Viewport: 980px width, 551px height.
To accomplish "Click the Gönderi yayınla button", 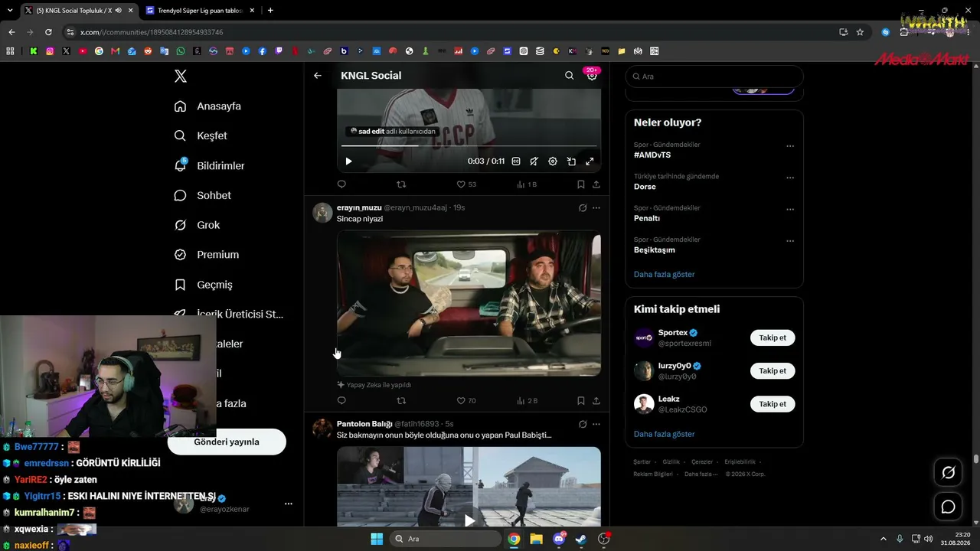I will [227, 442].
